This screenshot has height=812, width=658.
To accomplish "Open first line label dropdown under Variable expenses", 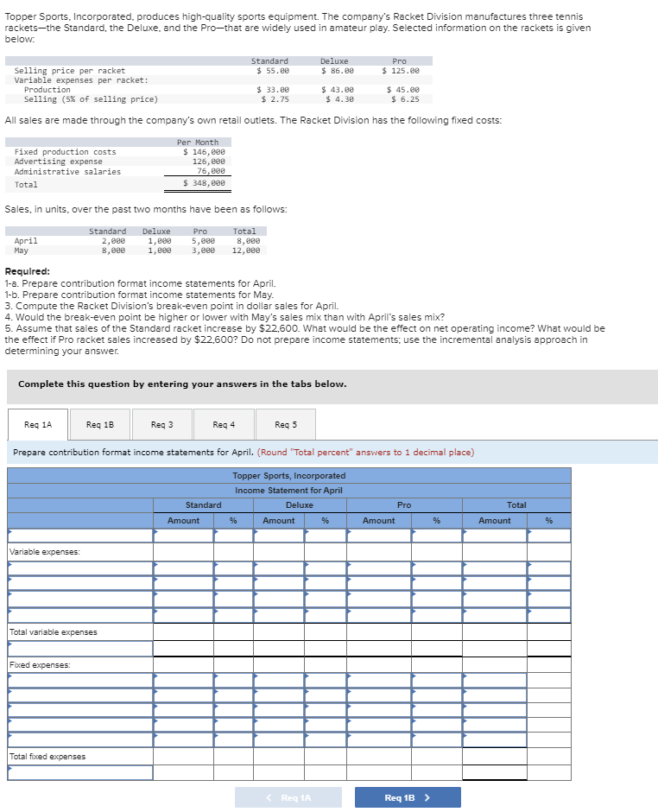I will point(80,568).
